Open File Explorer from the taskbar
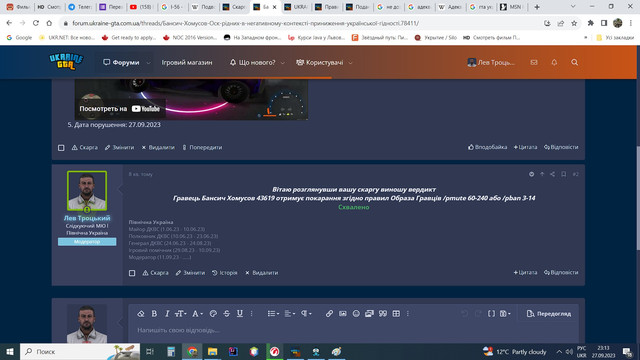The width and height of the screenshot is (640, 360). point(212,351)
